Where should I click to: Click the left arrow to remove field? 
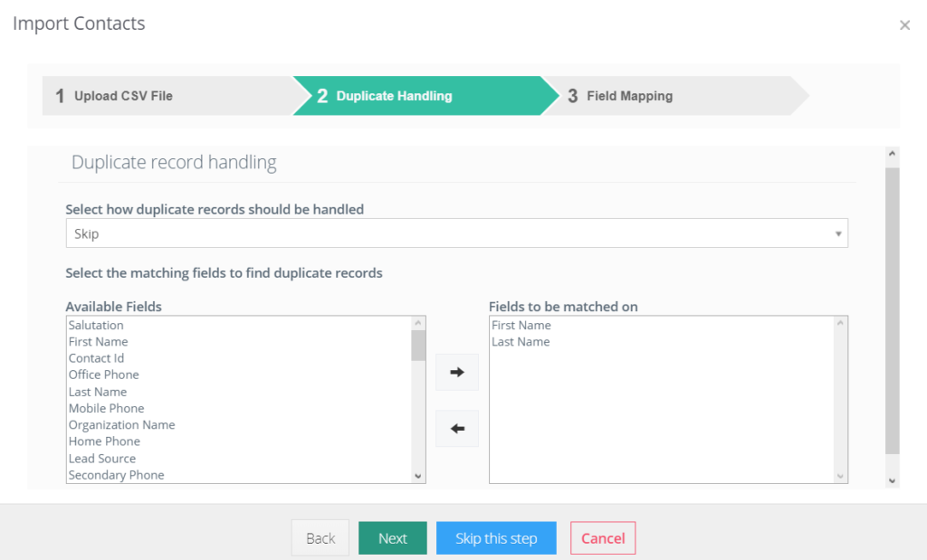456,429
